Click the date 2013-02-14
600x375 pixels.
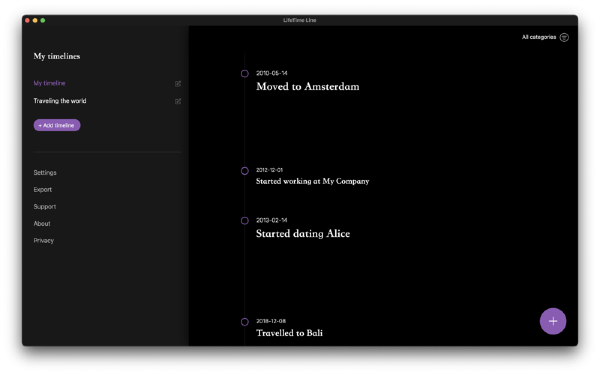[272, 220]
